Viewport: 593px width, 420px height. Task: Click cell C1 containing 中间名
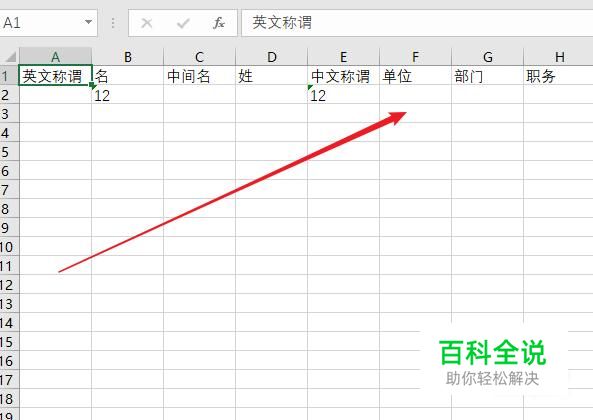pyautogui.click(x=199, y=75)
